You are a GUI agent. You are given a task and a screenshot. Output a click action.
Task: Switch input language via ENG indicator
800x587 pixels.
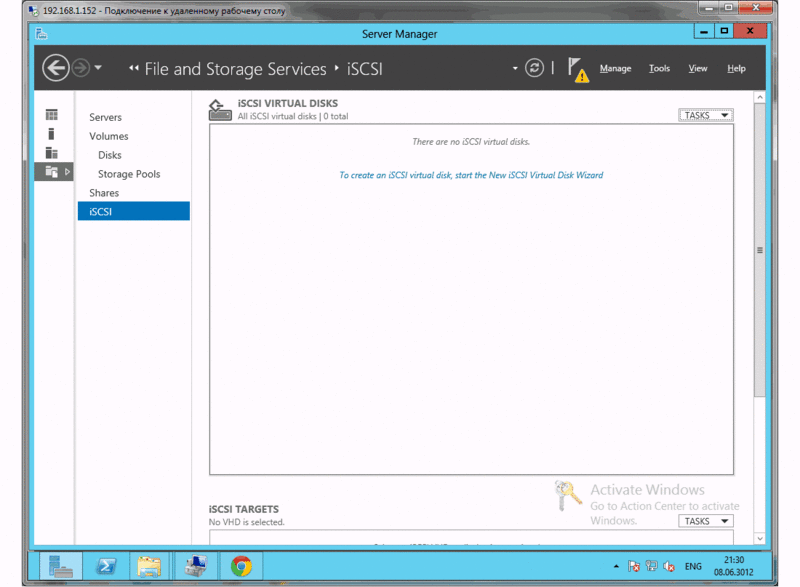tap(693, 566)
